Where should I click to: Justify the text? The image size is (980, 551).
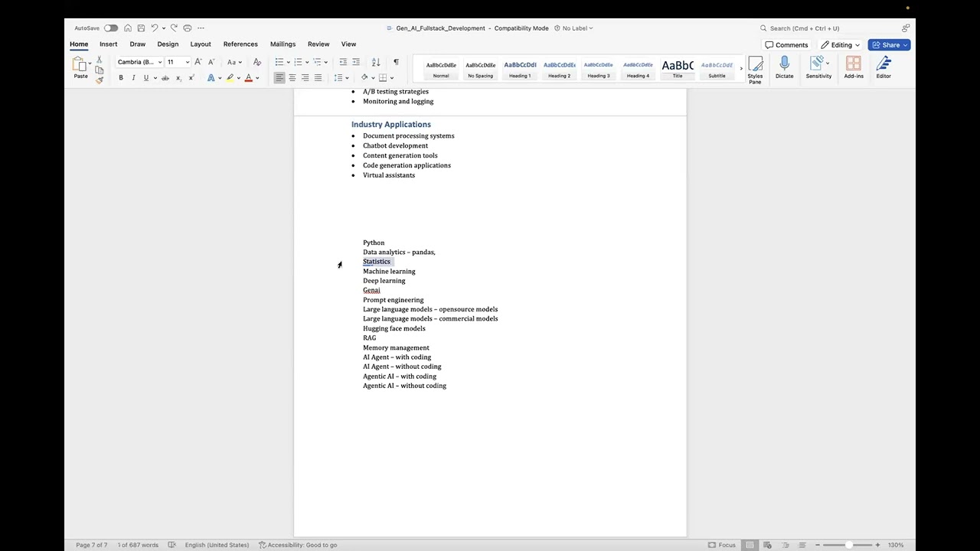[x=318, y=78]
